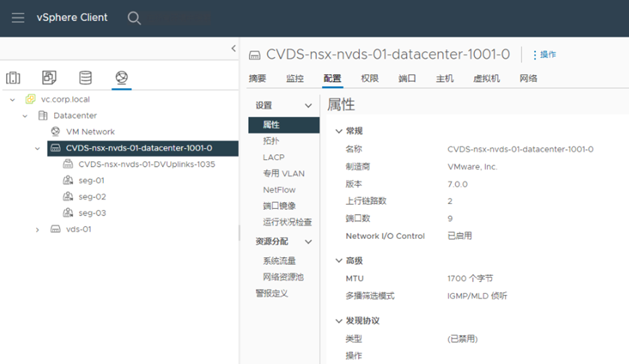Select seg-01 in the tree

click(x=92, y=181)
